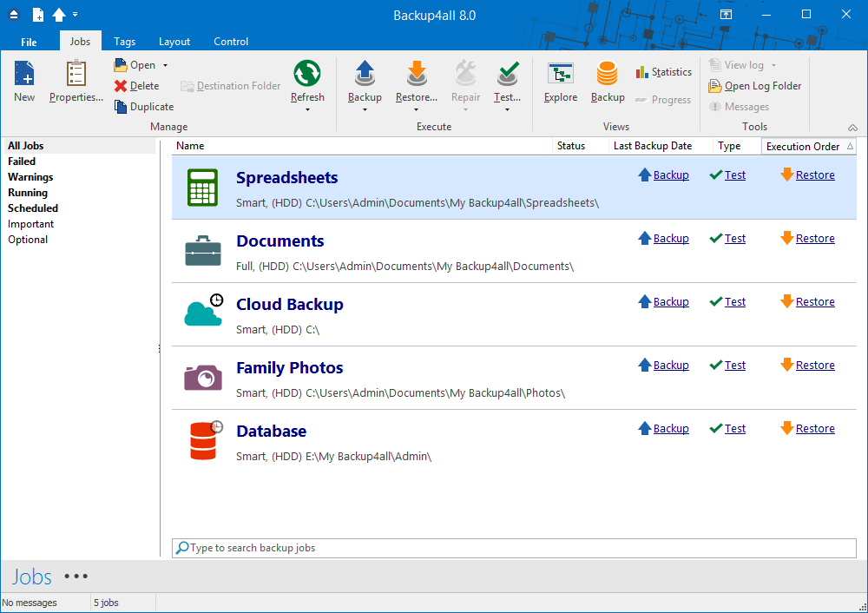The image size is (868, 613).
Task: Click the green Refresh icon
Action: [x=307, y=75]
